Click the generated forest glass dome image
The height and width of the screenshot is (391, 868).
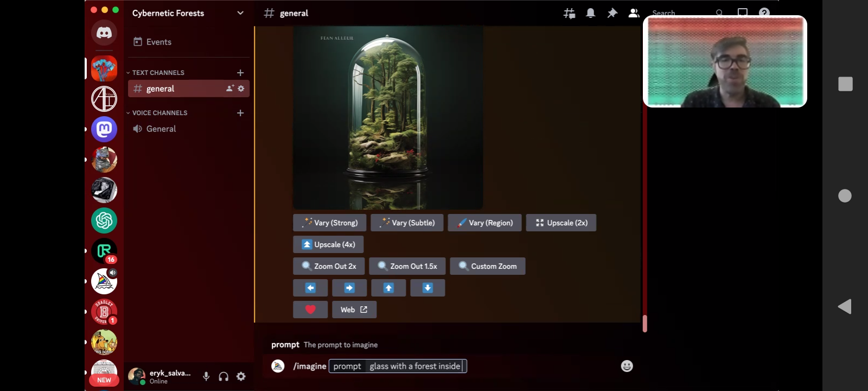pos(387,117)
